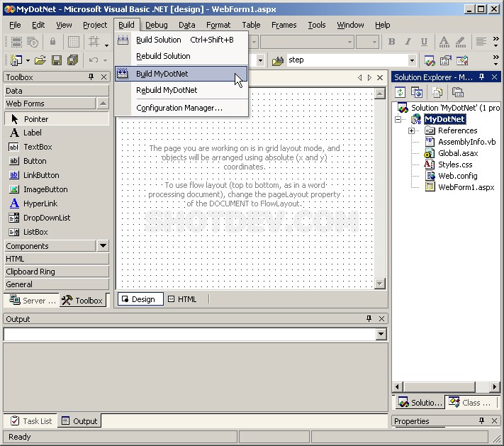Toggle Underline formatting button
504x446 pixels.
point(425,42)
